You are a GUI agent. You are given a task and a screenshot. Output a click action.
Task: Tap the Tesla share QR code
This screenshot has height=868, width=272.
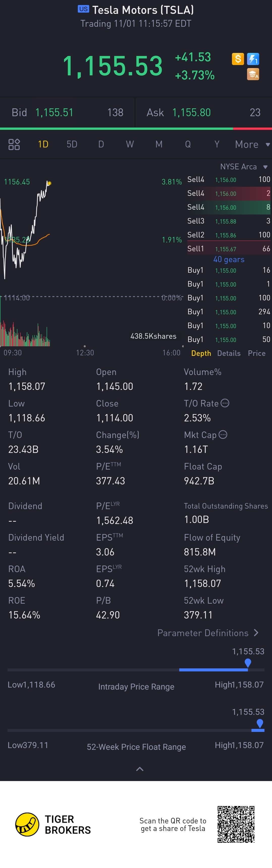(236, 824)
